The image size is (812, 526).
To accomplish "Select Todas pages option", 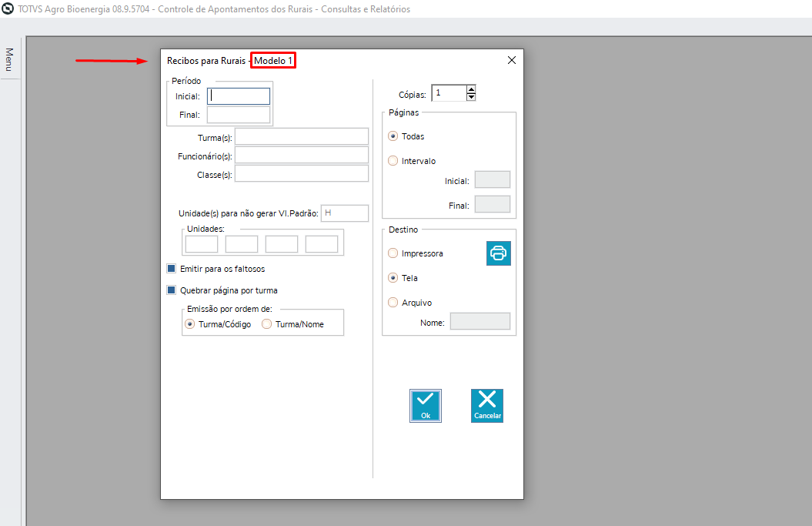I will pos(393,136).
